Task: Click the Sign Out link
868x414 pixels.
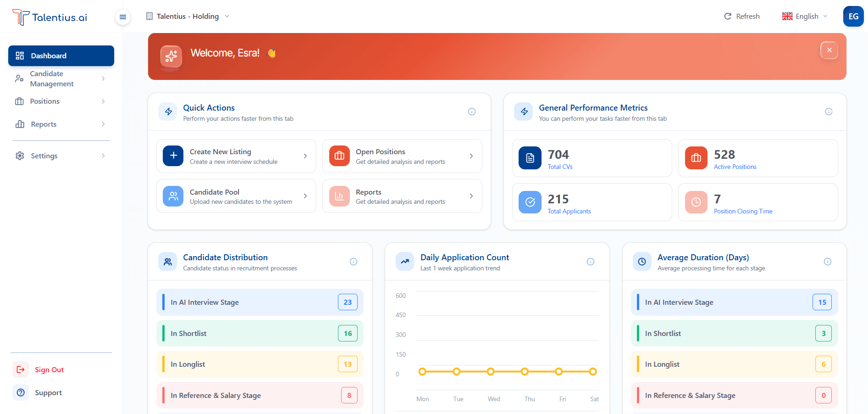Action: coord(49,369)
